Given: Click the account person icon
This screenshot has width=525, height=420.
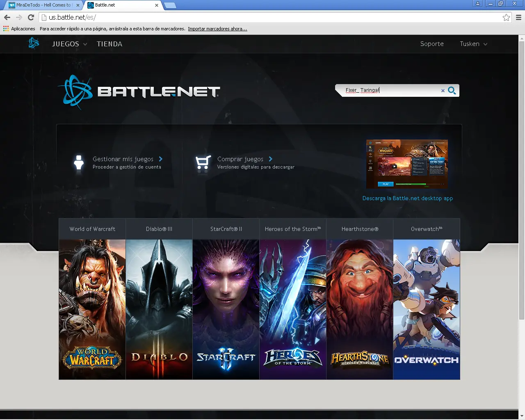Looking at the screenshot, I should 79,162.
